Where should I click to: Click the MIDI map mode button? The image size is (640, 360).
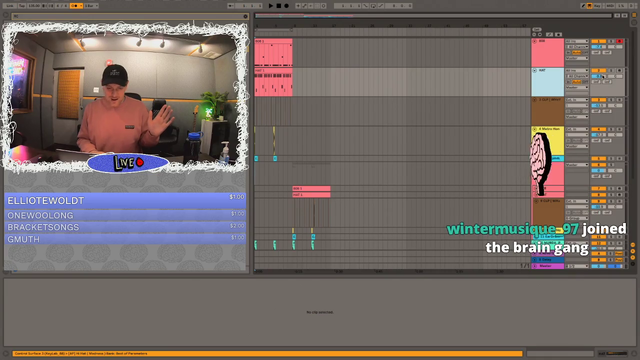click(609, 6)
